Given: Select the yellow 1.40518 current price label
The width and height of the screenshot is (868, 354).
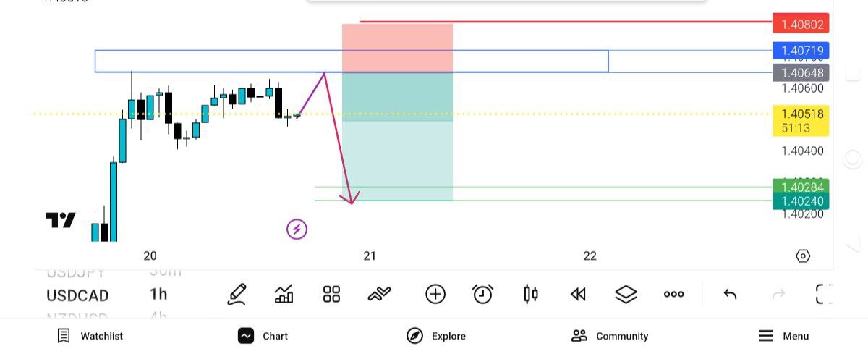Looking at the screenshot, I should pyautogui.click(x=801, y=120).
